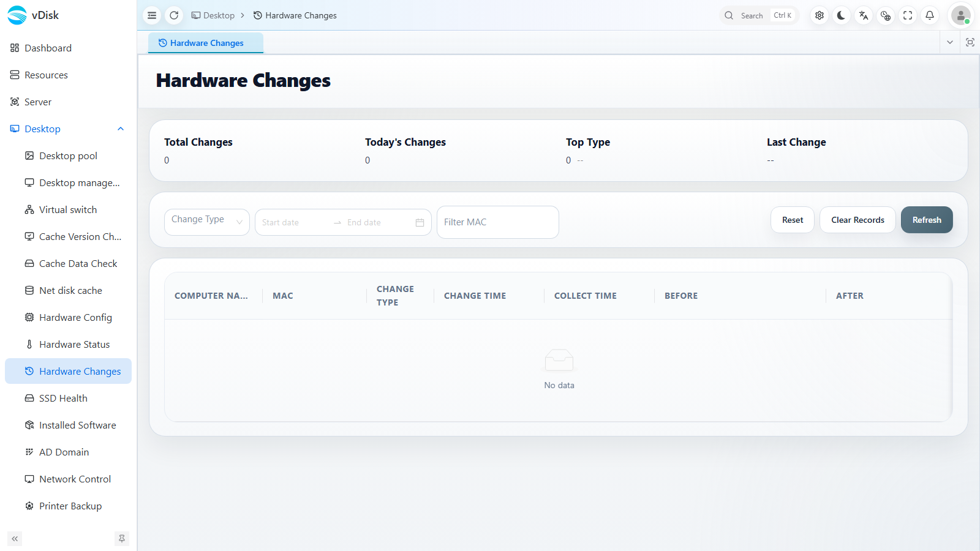The image size is (980, 551).
Task: Toggle the sidebar menu hamburger icon
Action: [152, 15]
